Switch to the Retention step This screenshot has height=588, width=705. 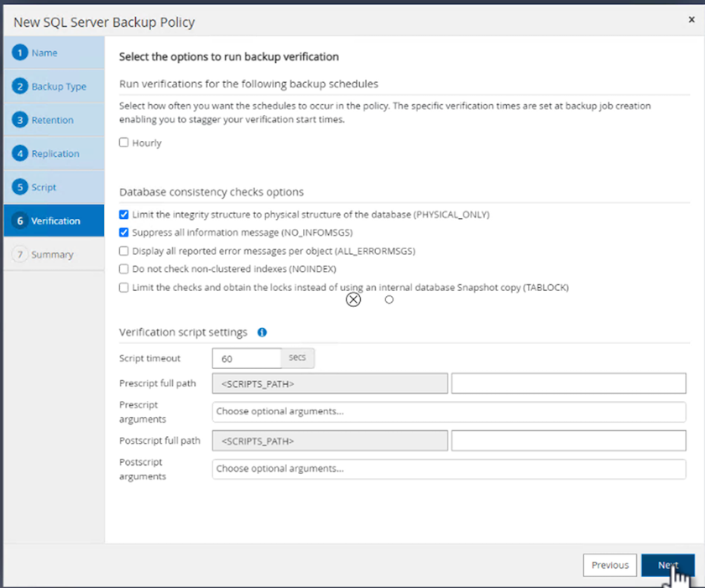point(52,120)
